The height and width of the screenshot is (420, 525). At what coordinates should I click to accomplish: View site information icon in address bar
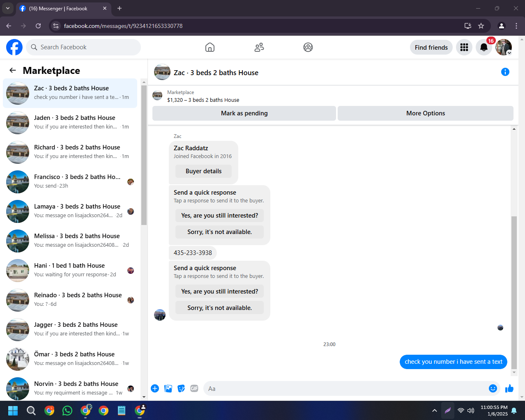(56, 26)
